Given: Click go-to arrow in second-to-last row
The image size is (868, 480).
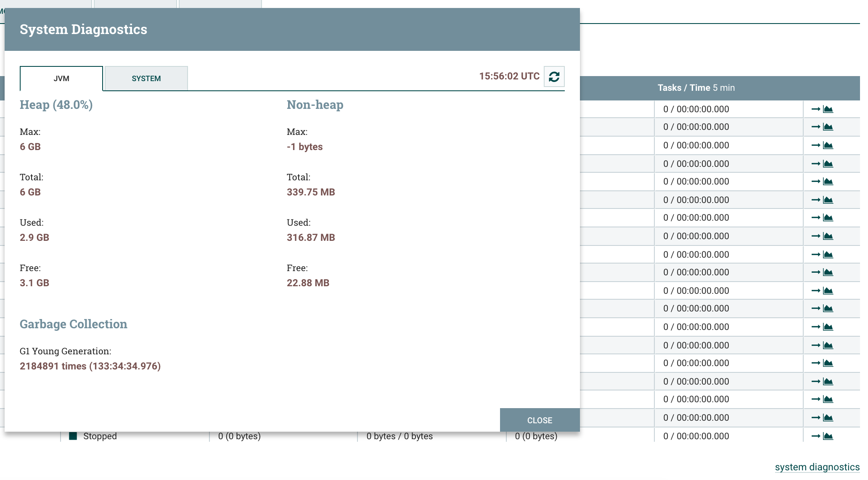Looking at the screenshot, I should 815,418.
